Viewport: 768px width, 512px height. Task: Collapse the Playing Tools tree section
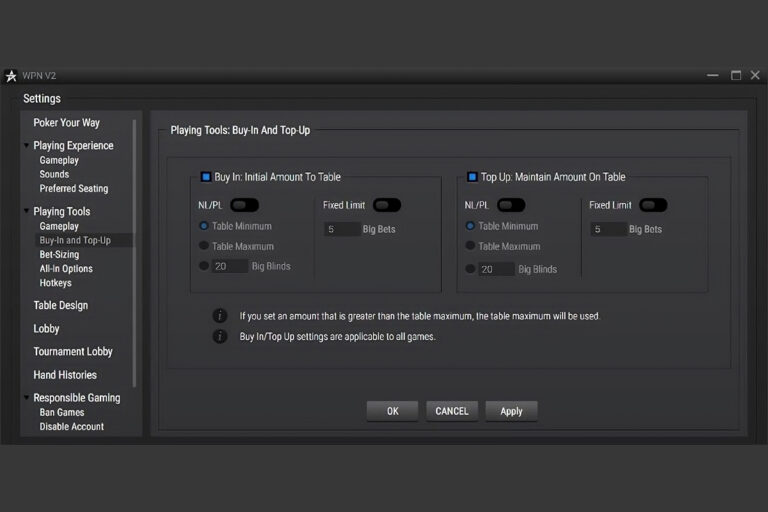coord(26,211)
